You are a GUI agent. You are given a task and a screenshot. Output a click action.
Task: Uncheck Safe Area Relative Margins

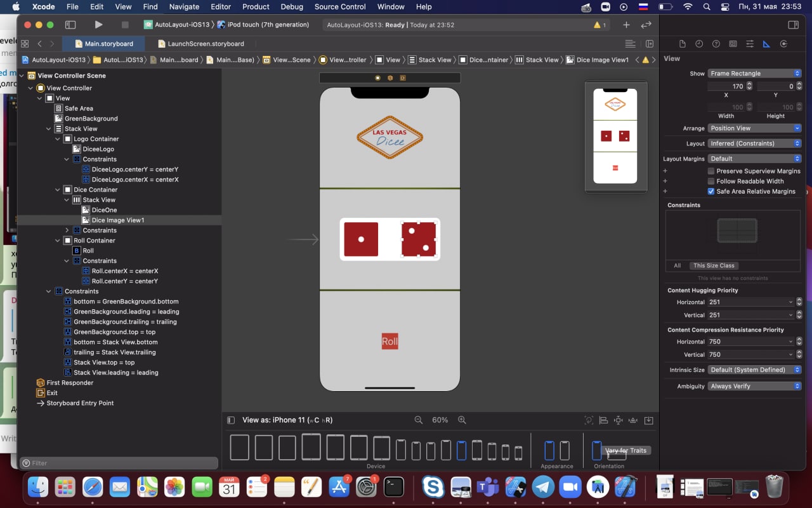[x=711, y=191]
